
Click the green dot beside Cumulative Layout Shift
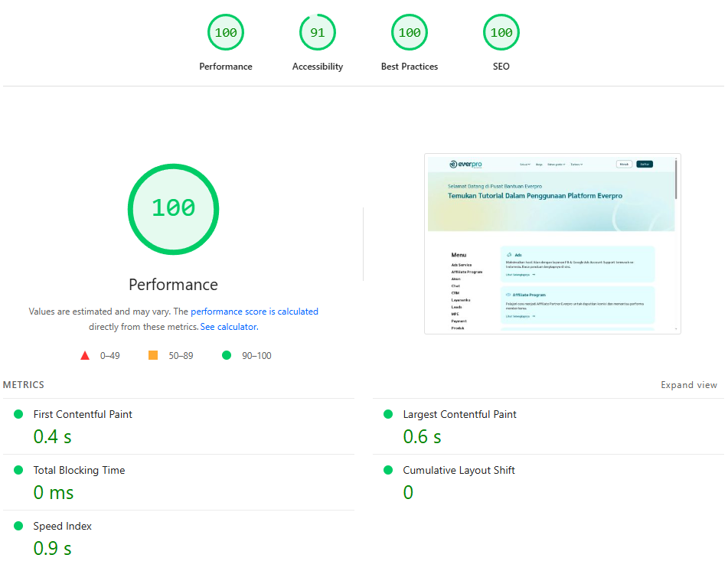(388, 470)
